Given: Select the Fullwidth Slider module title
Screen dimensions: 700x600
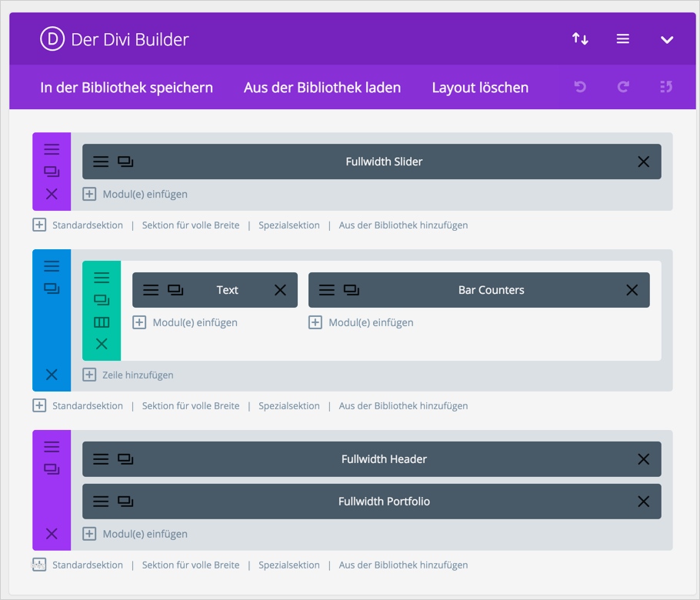Looking at the screenshot, I should pos(384,162).
